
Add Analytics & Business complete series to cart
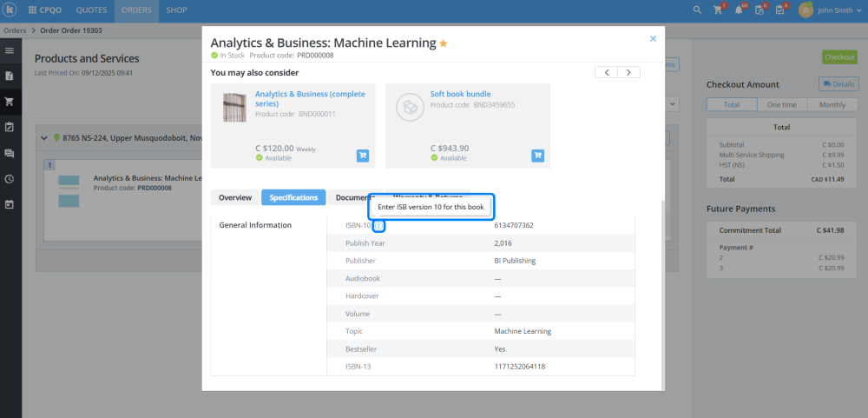[363, 156]
